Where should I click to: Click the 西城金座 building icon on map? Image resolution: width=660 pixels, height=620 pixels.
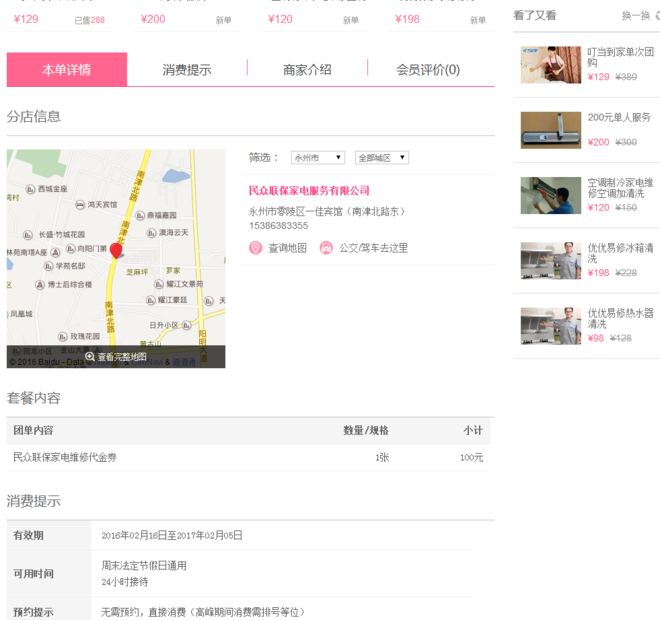click(30, 189)
